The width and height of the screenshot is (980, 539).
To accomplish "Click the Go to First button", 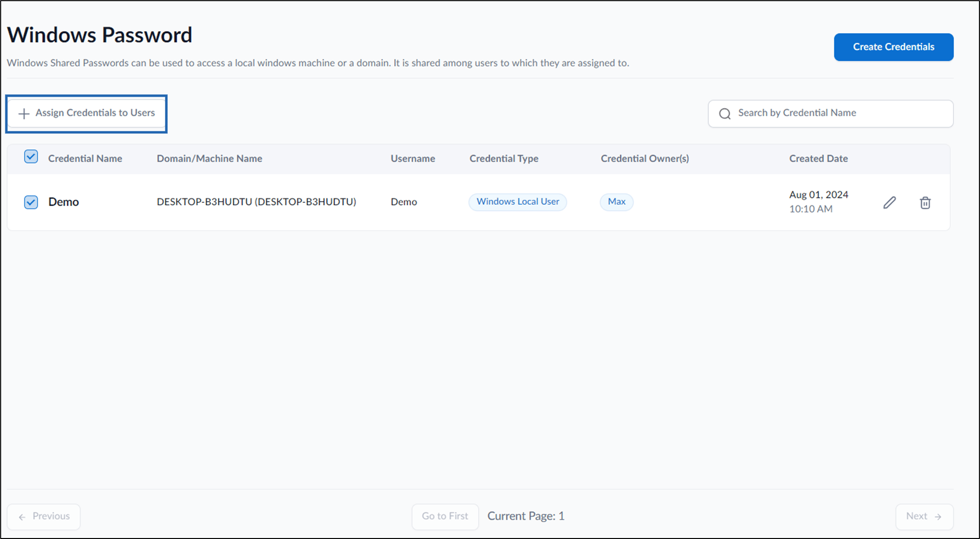I will (x=445, y=517).
